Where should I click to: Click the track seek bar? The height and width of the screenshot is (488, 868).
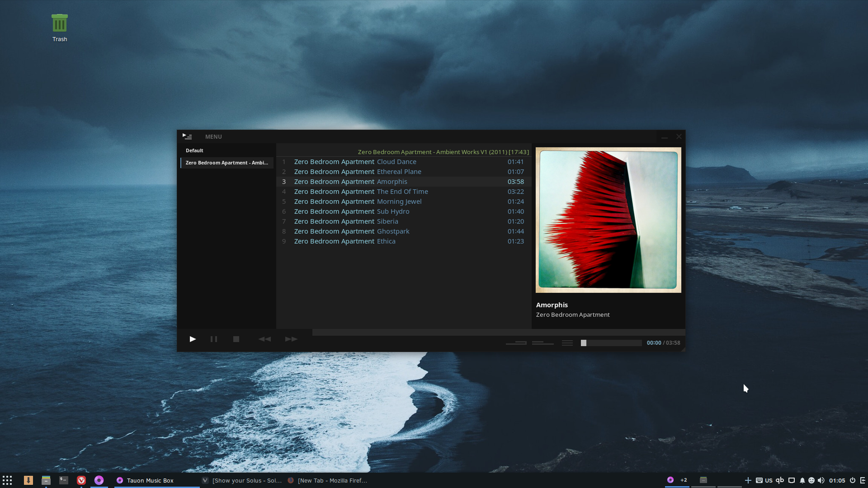(499, 333)
